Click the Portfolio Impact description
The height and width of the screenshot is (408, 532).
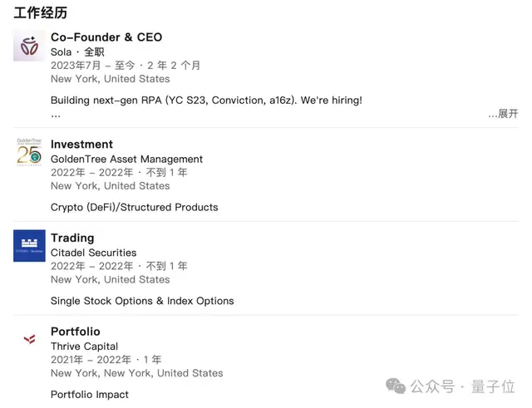click(90, 395)
